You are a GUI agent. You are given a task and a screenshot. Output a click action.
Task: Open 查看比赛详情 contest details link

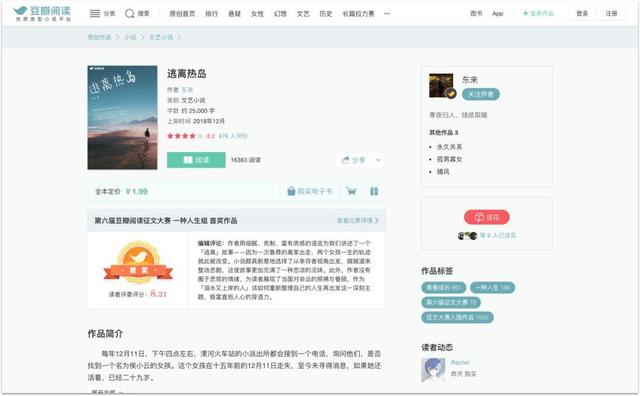point(358,220)
